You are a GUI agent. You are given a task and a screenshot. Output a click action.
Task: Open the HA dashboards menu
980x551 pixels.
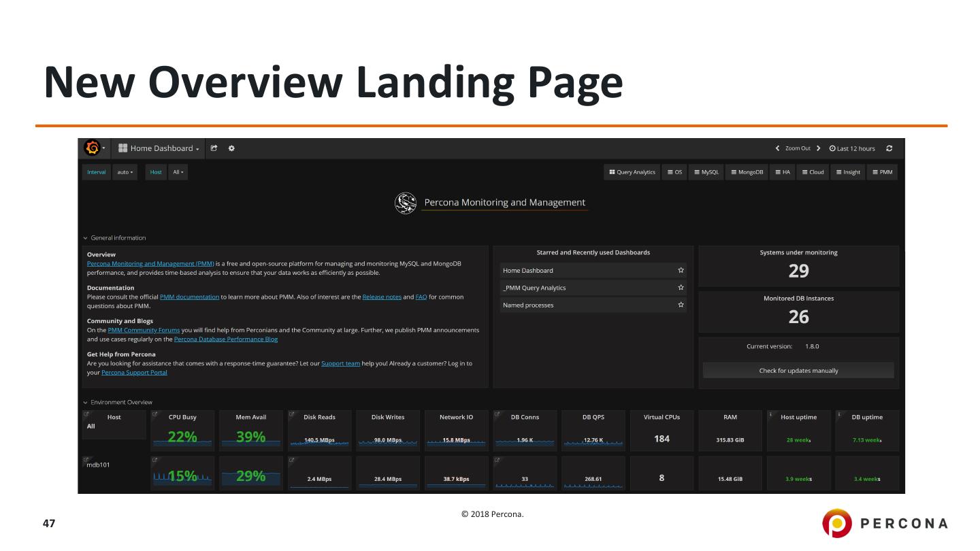(x=783, y=172)
